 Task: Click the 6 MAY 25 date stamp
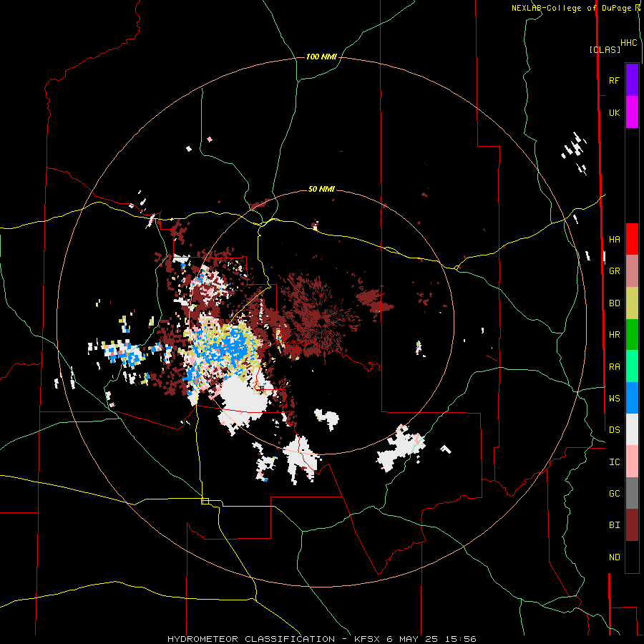(412, 639)
